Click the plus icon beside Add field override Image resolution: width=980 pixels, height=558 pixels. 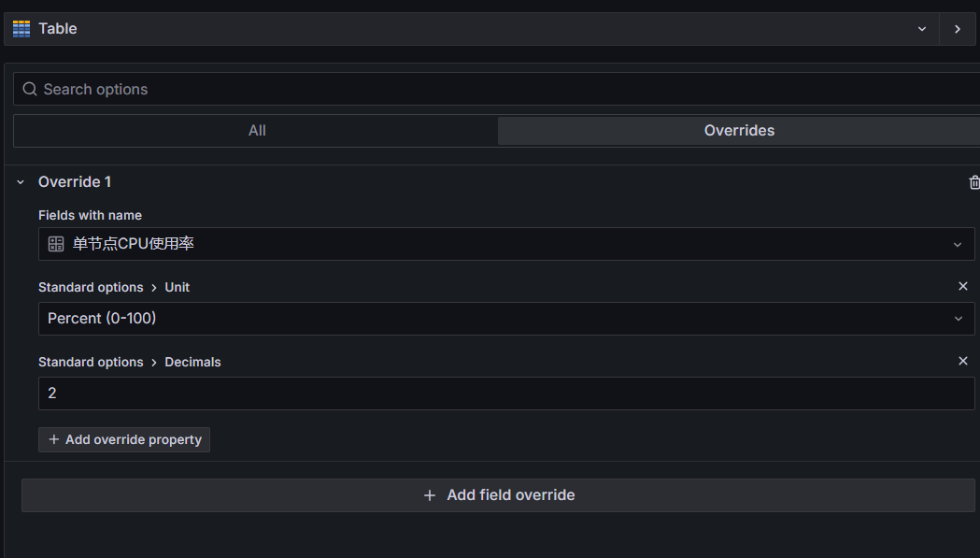click(430, 495)
